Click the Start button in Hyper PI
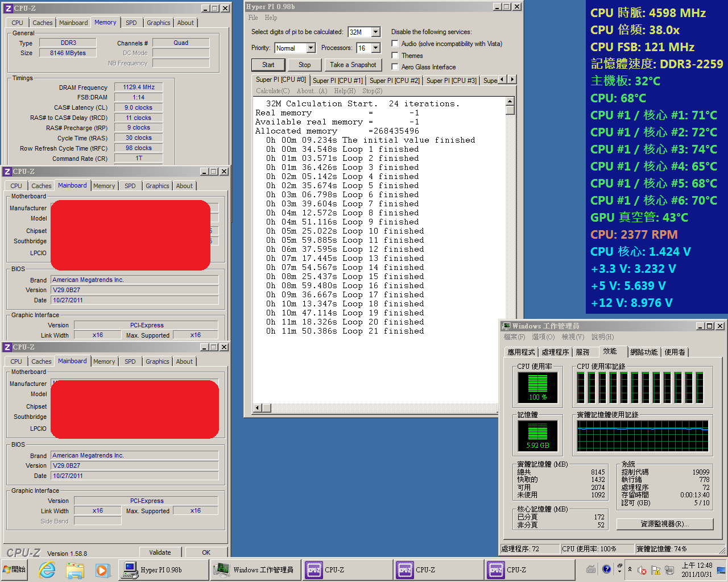This screenshot has width=728, height=582. [268, 65]
